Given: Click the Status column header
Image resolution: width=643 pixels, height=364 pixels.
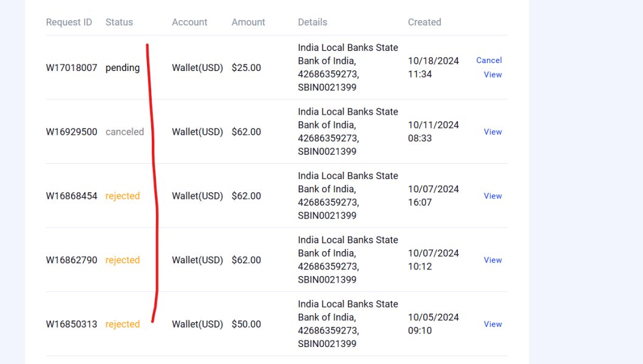Looking at the screenshot, I should pos(119,22).
